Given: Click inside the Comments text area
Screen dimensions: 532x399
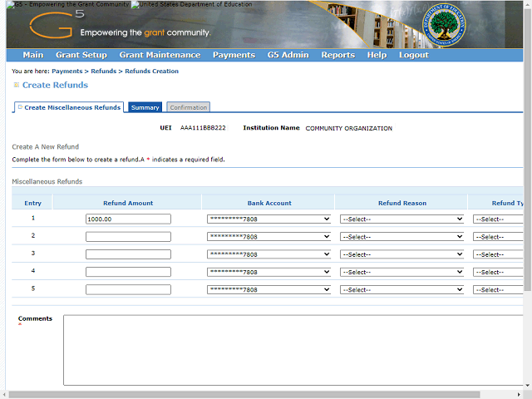Looking at the screenshot, I should 291,349.
